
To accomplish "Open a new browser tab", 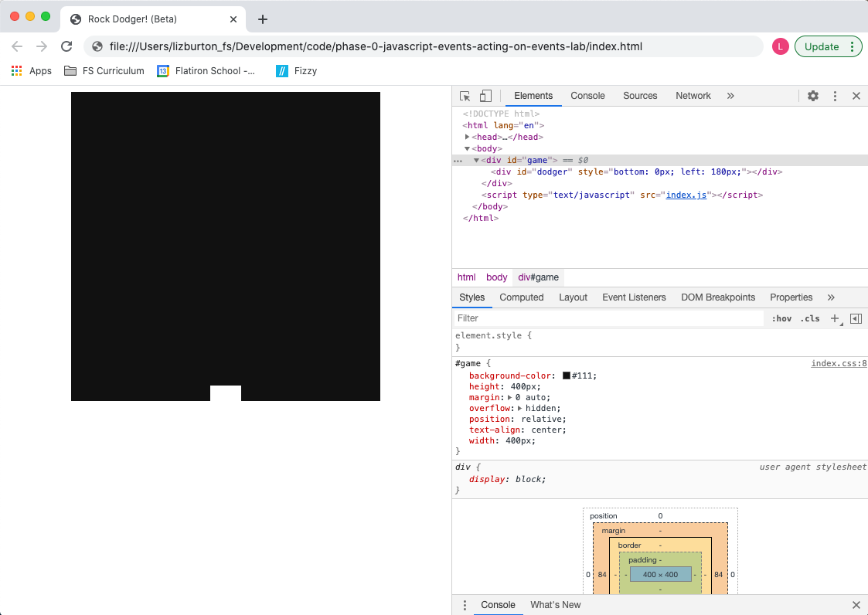I will pyautogui.click(x=263, y=19).
